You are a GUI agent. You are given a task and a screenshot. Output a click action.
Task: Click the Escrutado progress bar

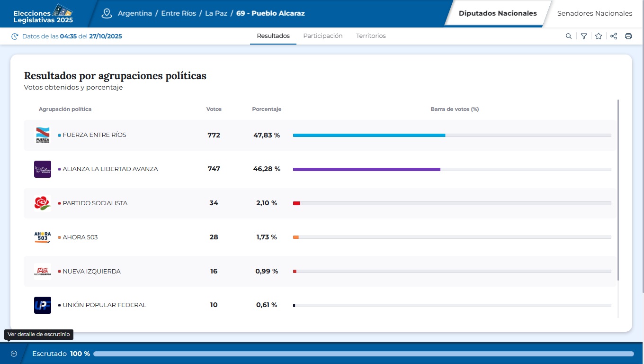(x=363, y=354)
